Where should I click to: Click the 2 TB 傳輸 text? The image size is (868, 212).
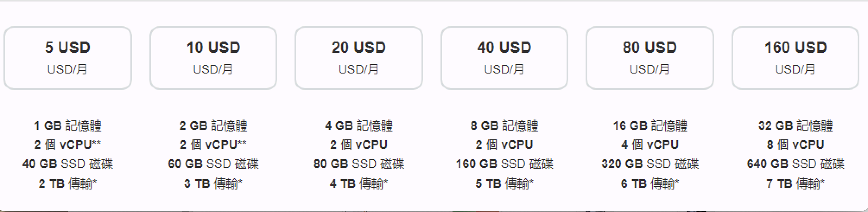tap(68, 184)
